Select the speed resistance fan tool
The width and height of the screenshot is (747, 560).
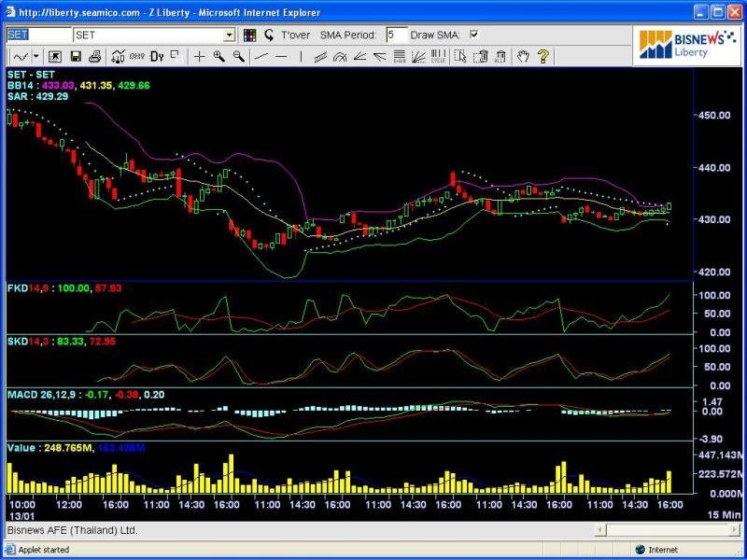pyautogui.click(x=380, y=57)
